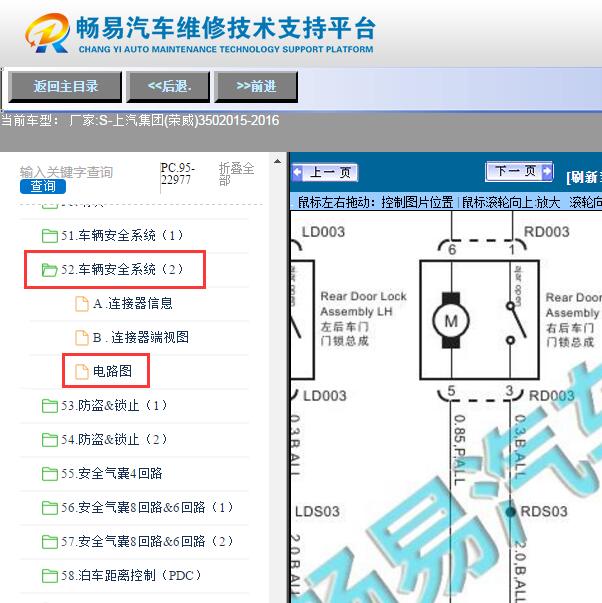
Task: Click page icon beside B.连接器端视图
Action: click(81, 338)
